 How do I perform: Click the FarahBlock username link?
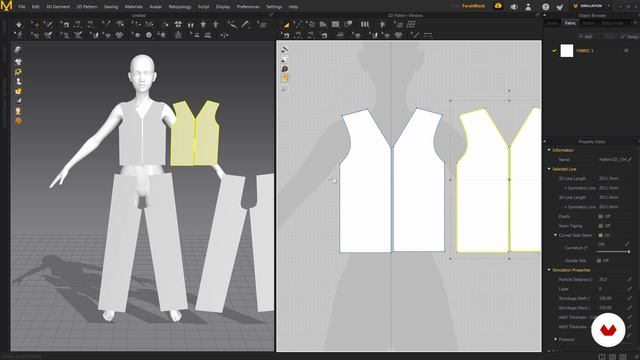pyautogui.click(x=473, y=7)
